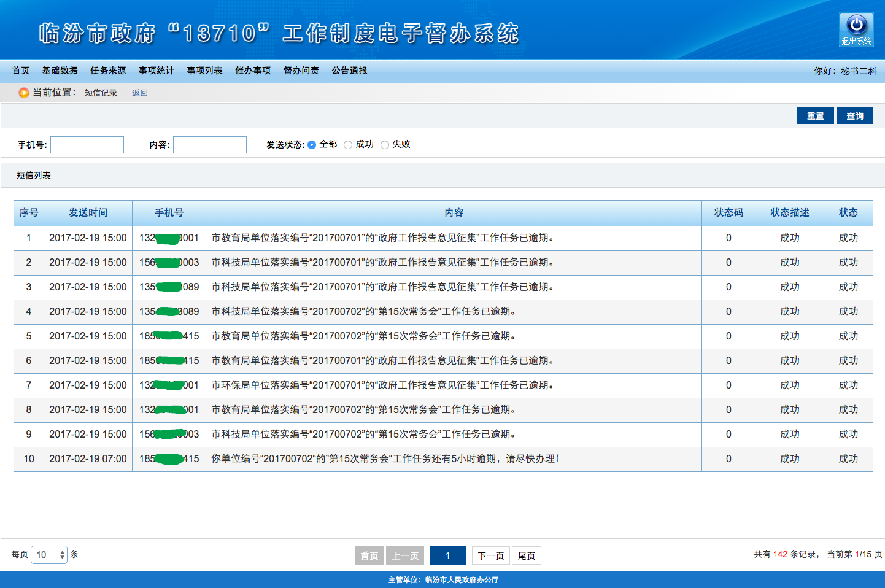
Task: Click the 查询 search button
Action: 855,115
